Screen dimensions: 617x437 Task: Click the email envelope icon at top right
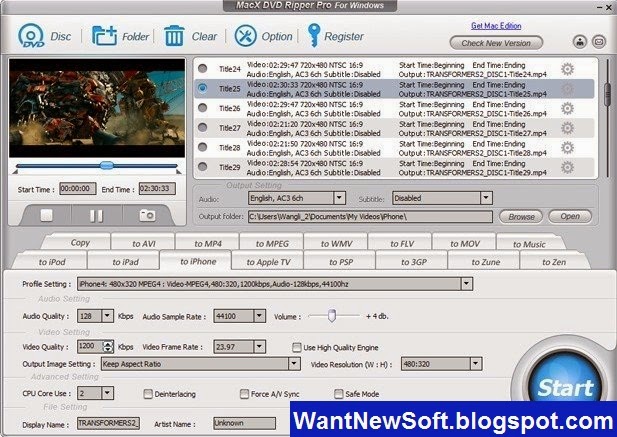(x=599, y=42)
